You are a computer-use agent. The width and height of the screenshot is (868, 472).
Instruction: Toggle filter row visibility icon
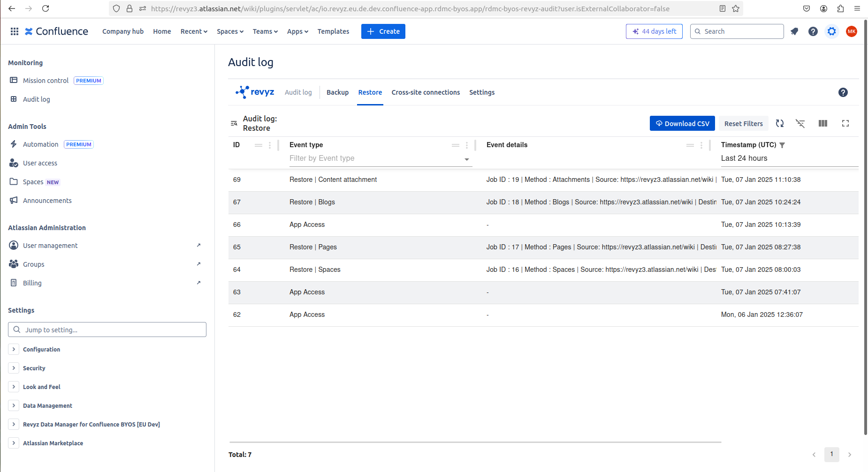click(800, 123)
